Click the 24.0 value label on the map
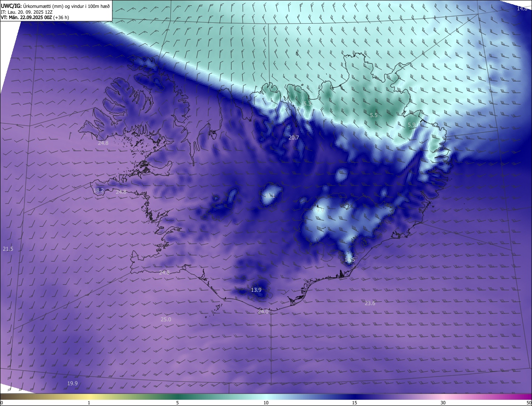Image resolution: width=532 pixels, height=406 pixels. click(x=263, y=311)
